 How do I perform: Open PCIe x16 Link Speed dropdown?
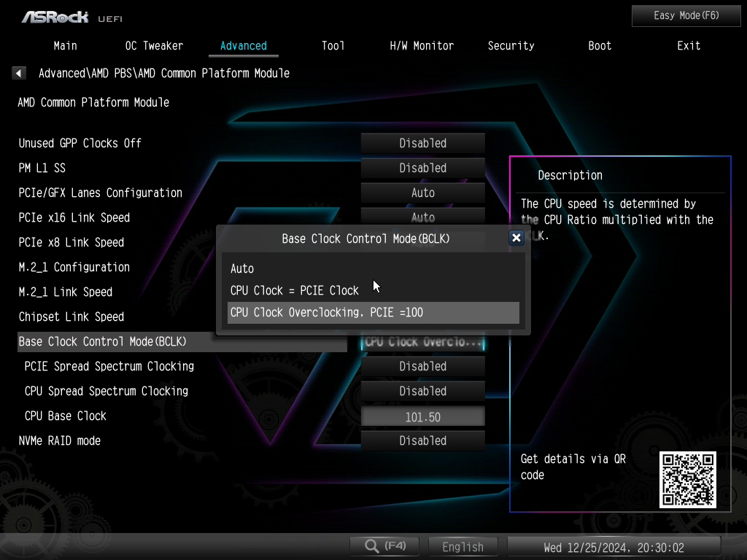pyautogui.click(x=422, y=216)
